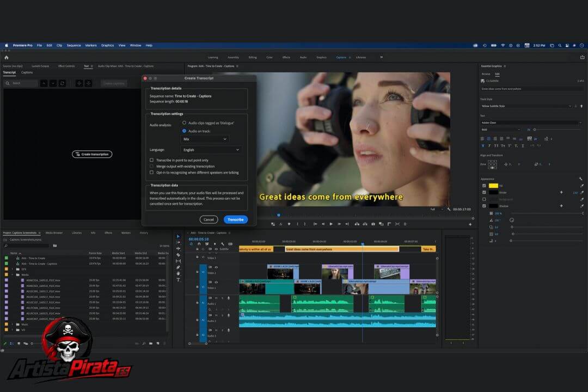
Task: Click the Transcribe button
Action: point(236,219)
